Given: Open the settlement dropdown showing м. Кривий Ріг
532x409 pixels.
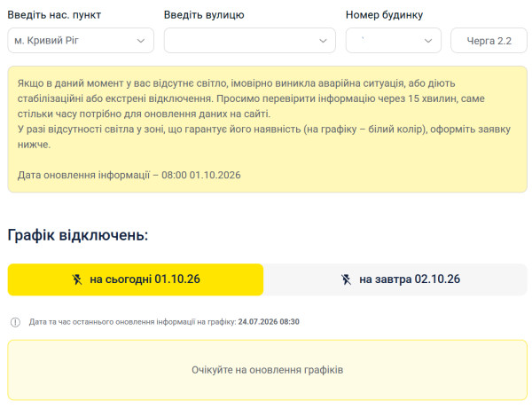Looking at the screenshot, I should [81, 41].
